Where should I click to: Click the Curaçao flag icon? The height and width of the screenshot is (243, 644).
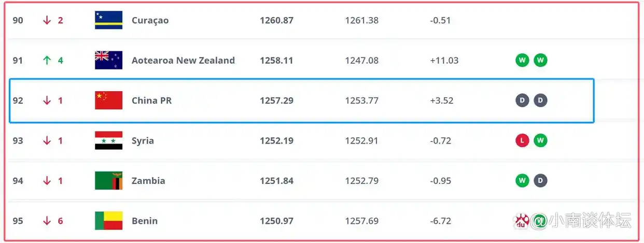tap(109, 20)
